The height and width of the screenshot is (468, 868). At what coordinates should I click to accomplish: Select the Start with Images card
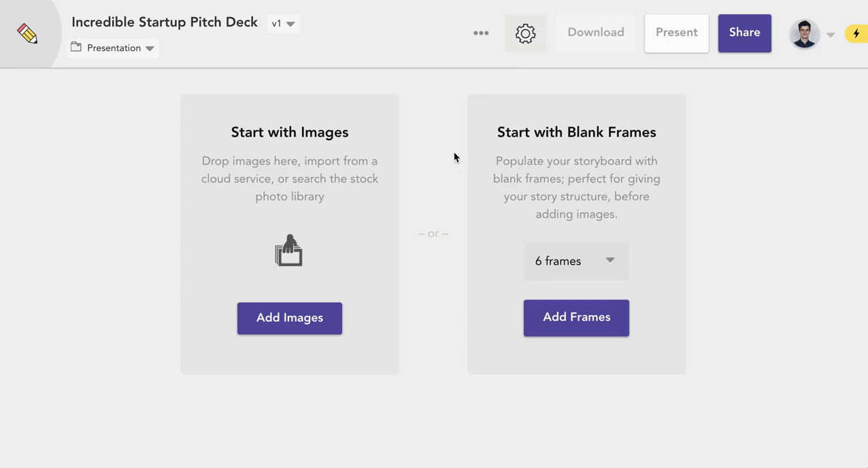[289, 204]
